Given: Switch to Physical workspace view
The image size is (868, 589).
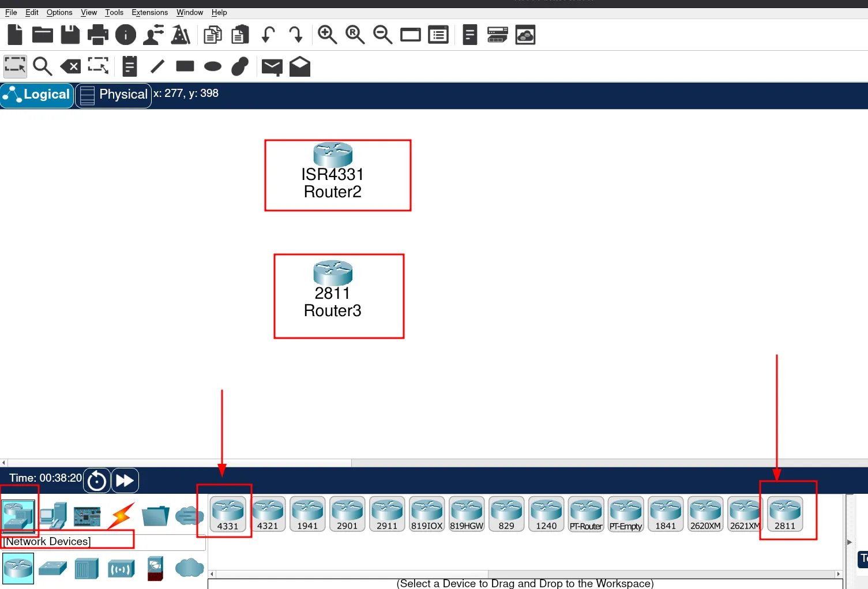Looking at the screenshot, I should tap(114, 95).
